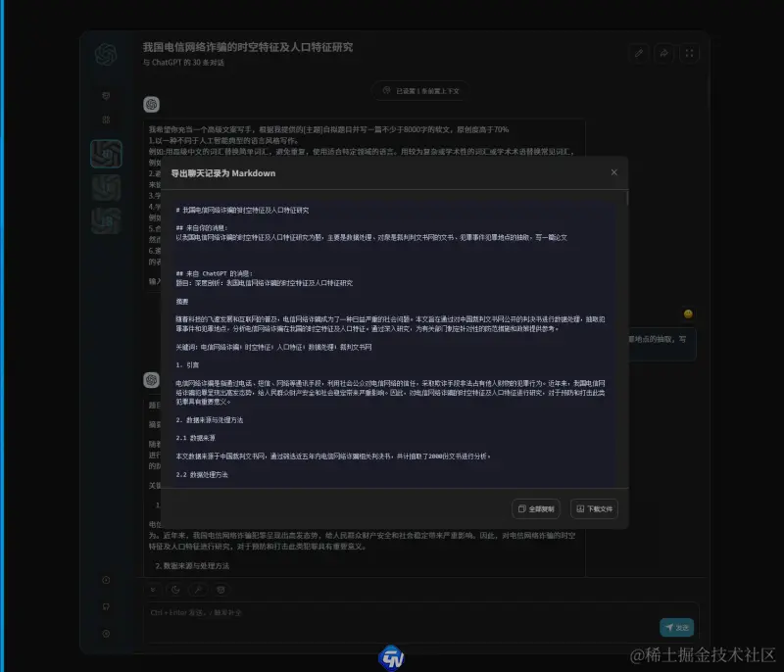Expand chat view to fullscreen
The image size is (784, 672).
[x=690, y=54]
